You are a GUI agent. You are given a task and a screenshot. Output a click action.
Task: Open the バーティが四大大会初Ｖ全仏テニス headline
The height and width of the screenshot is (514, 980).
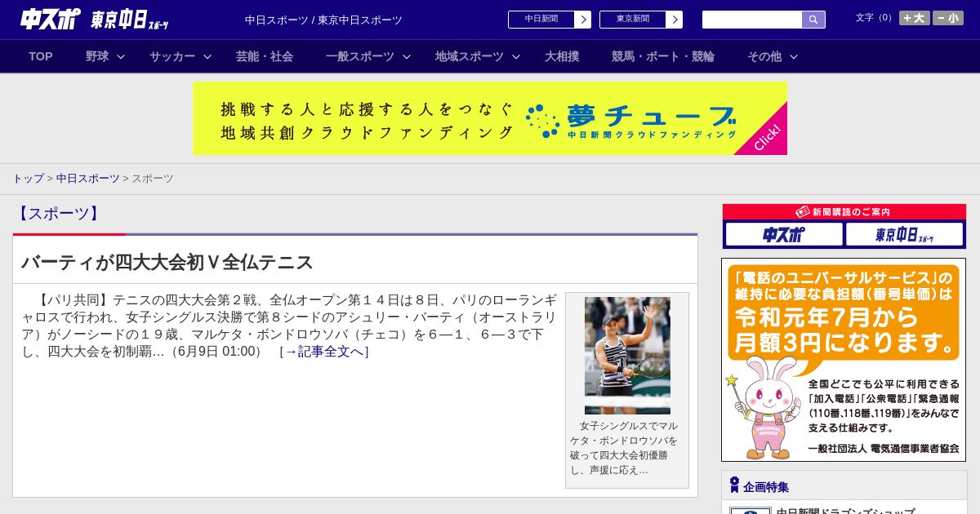pyautogui.click(x=167, y=262)
